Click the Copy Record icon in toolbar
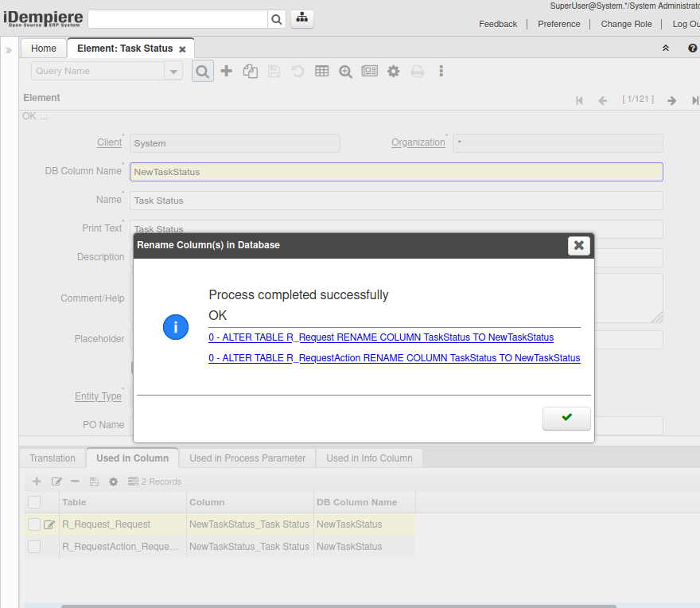 [x=251, y=71]
